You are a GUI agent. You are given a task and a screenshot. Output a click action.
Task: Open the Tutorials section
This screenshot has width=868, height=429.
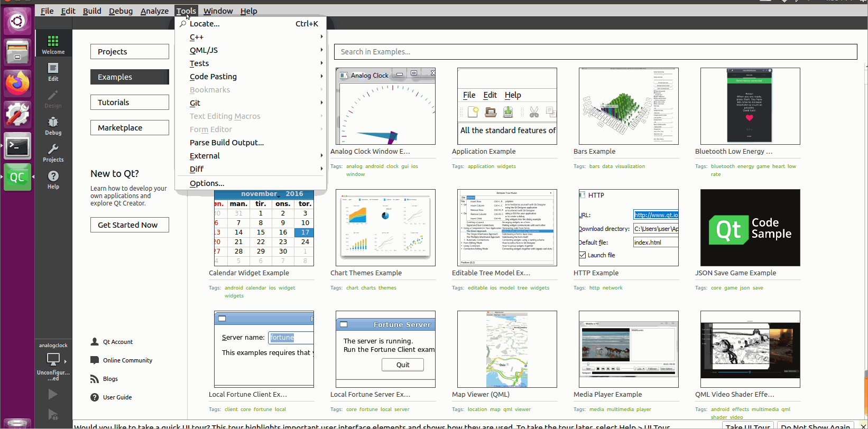coord(130,102)
